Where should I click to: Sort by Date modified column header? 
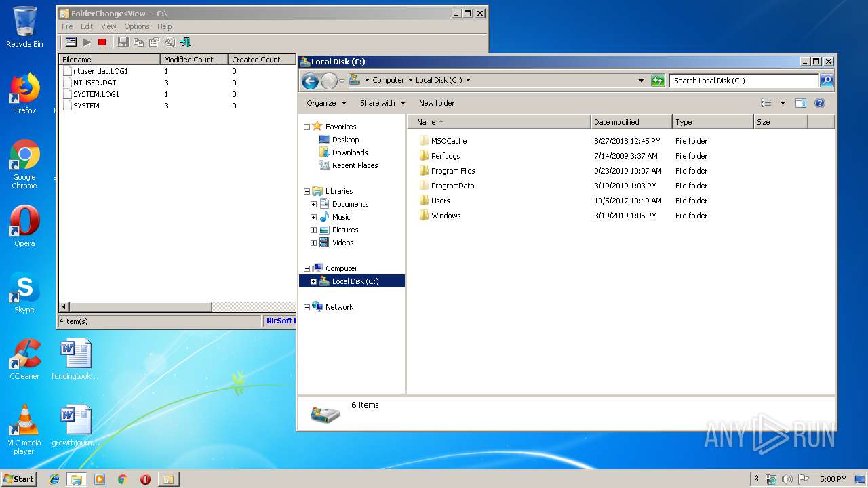tap(631, 122)
